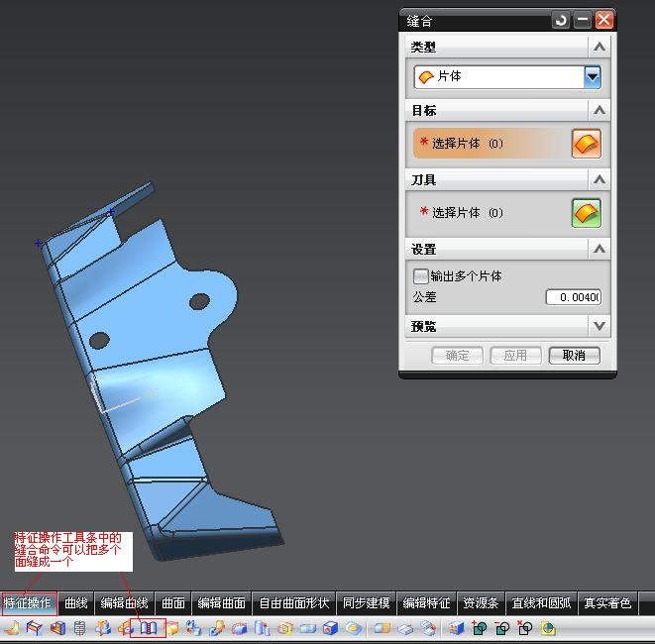Click the yellow wireframe cube icon
This screenshot has height=644, width=655.
point(285,628)
